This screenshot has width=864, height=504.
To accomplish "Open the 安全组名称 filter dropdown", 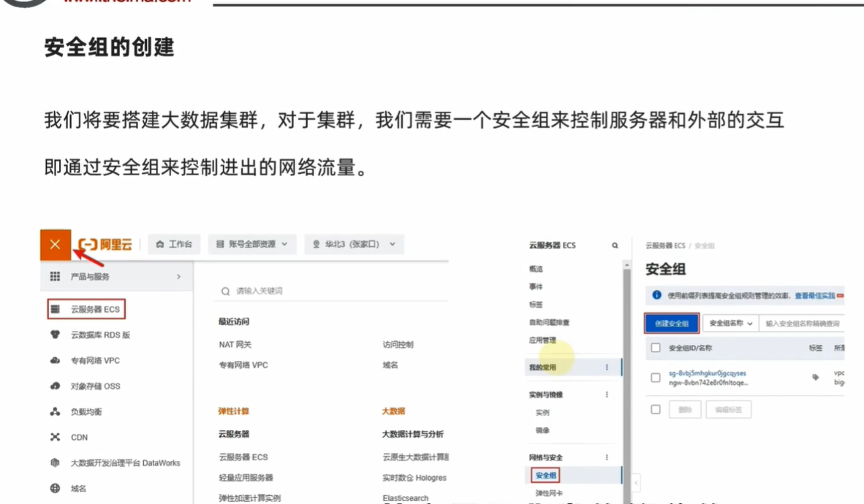I will click(731, 324).
